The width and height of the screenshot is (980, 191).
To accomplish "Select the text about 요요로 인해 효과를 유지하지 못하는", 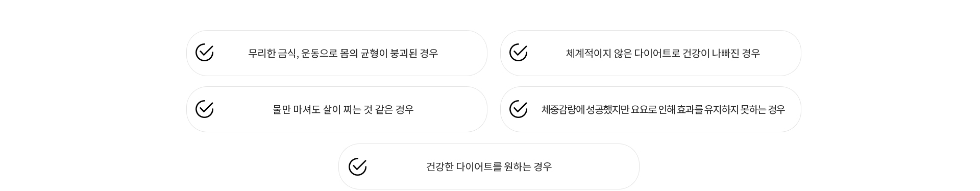I will click(663, 109).
